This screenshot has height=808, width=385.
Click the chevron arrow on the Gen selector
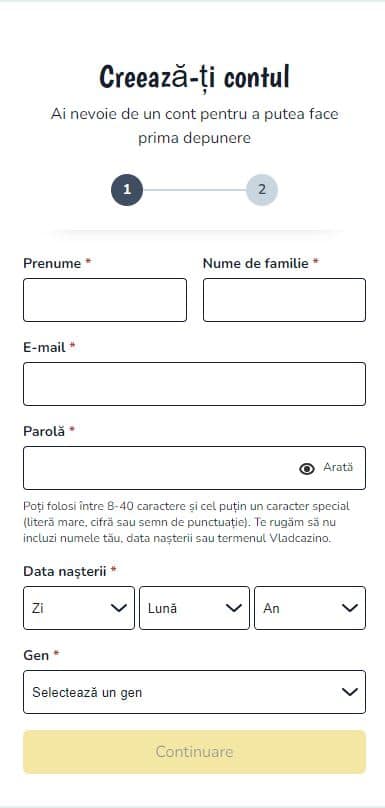(350, 692)
